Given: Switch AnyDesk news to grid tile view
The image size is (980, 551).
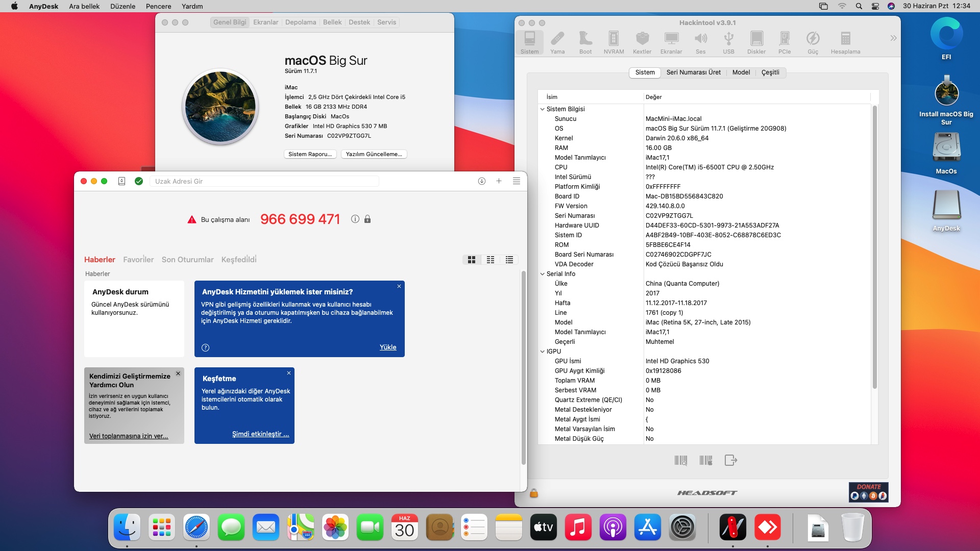Looking at the screenshot, I should (x=472, y=260).
